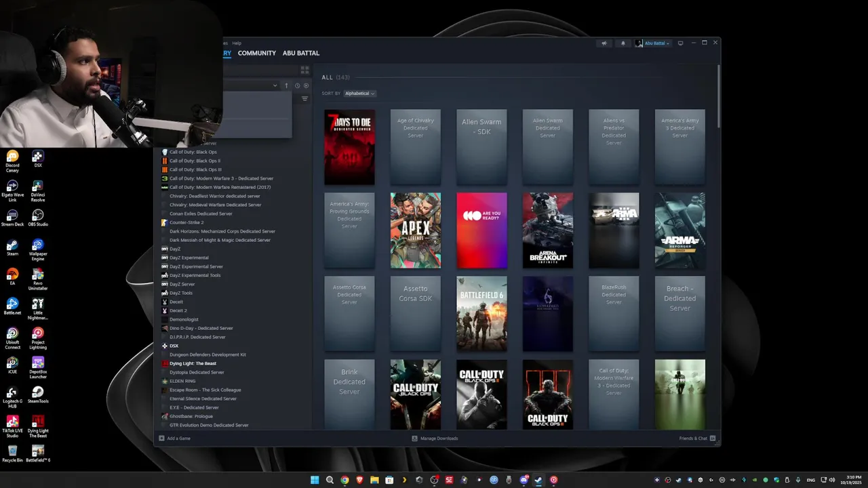The width and height of the screenshot is (868, 488).
Task: Open 7 Days to Die Dedicated Server tile
Action: coord(349,147)
